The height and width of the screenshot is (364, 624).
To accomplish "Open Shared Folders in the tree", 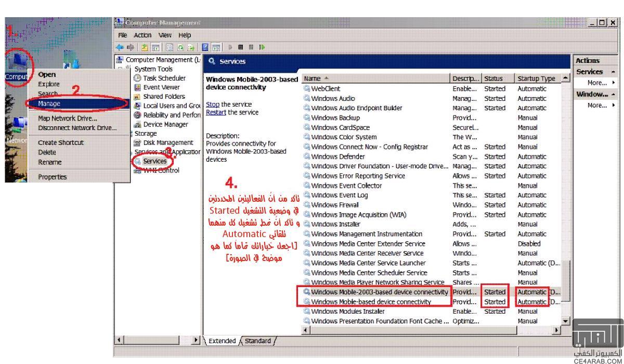I will pyautogui.click(x=159, y=96).
